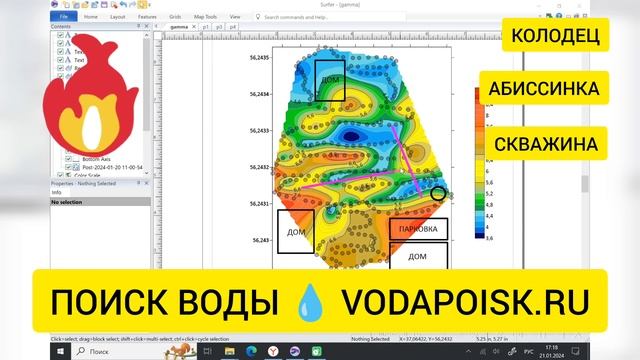Select the Bottom Axis row in Contents
The image size is (640, 360).
pos(96,159)
